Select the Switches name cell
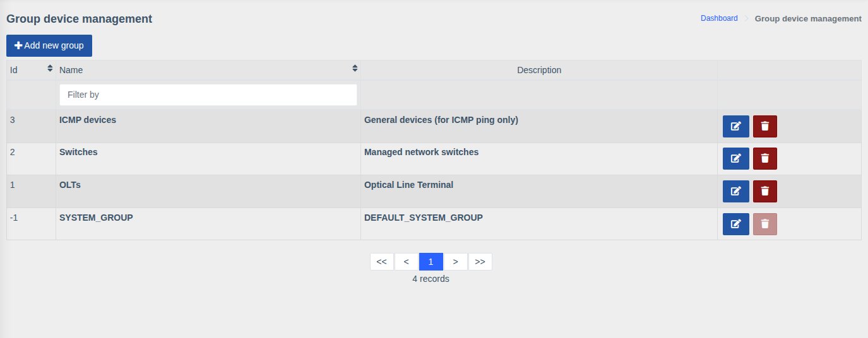 208,159
